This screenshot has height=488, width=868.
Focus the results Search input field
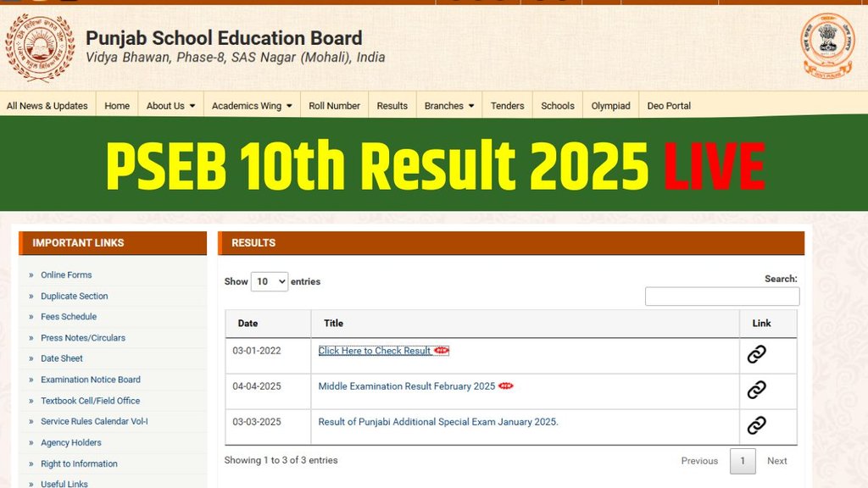(x=722, y=296)
